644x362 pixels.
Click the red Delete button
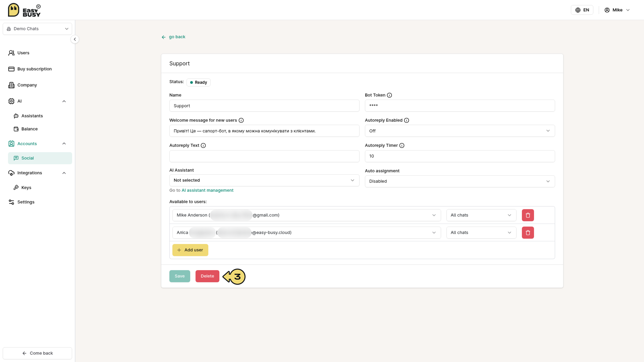point(207,276)
